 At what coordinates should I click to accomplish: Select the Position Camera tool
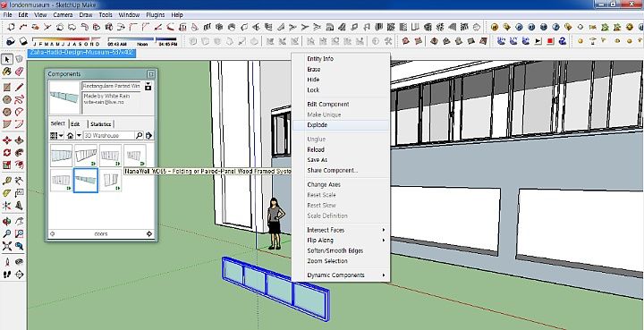[7, 262]
